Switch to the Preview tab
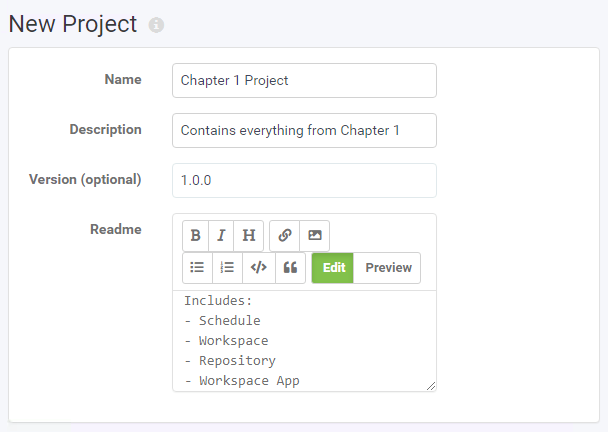The width and height of the screenshot is (608, 432). point(387,268)
